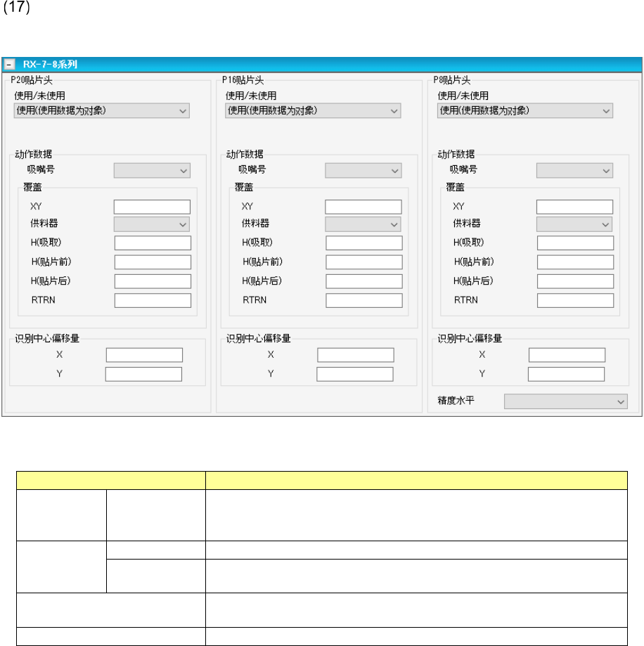The width and height of the screenshot is (644, 646).
Task: Click P20贴片头 覆盖 XY field
Action: click(152, 207)
